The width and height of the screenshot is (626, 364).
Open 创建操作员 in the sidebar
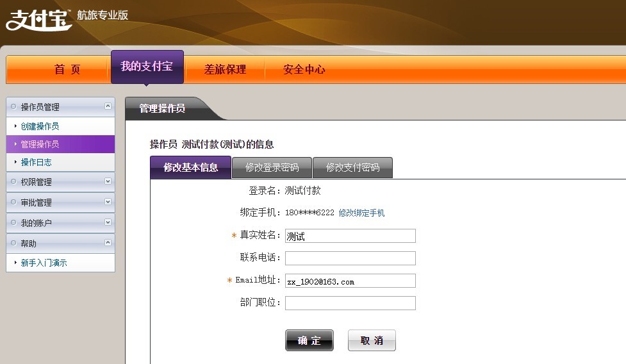click(x=40, y=126)
